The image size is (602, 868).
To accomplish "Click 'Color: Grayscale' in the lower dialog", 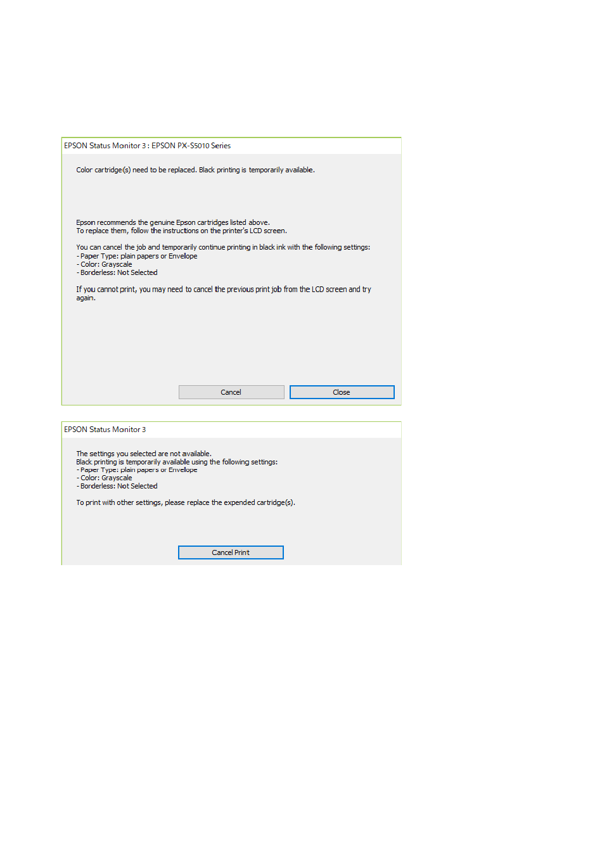I will tap(105, 478).
